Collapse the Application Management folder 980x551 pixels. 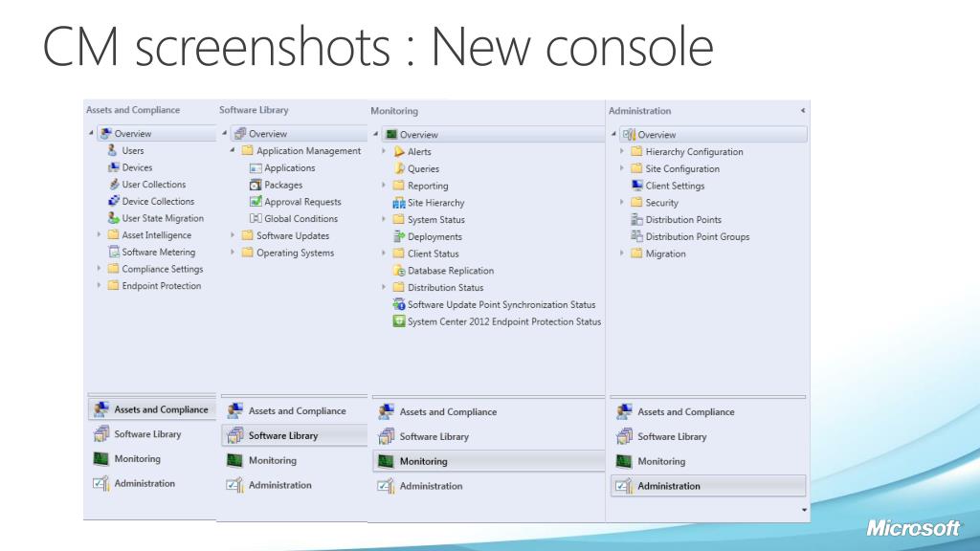tap(233, 150)
